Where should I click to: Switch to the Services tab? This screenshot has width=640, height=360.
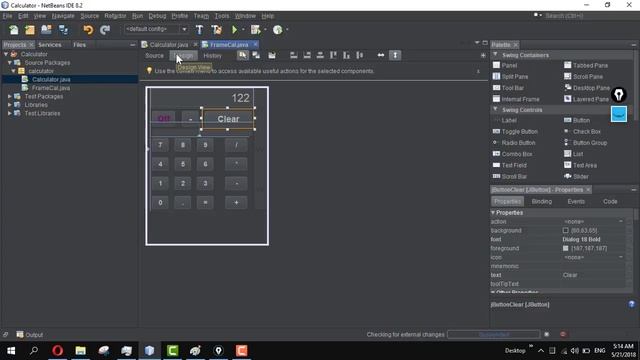click(50, 45)
